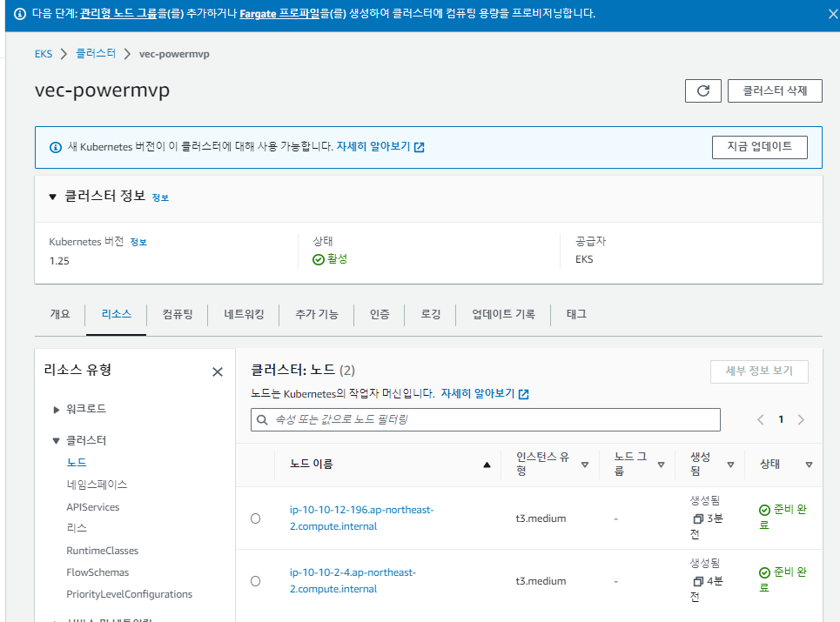Select PriorityLevelConfigurations in the resource tree
This screenshot has width=840, height=622.
point(129,595)
